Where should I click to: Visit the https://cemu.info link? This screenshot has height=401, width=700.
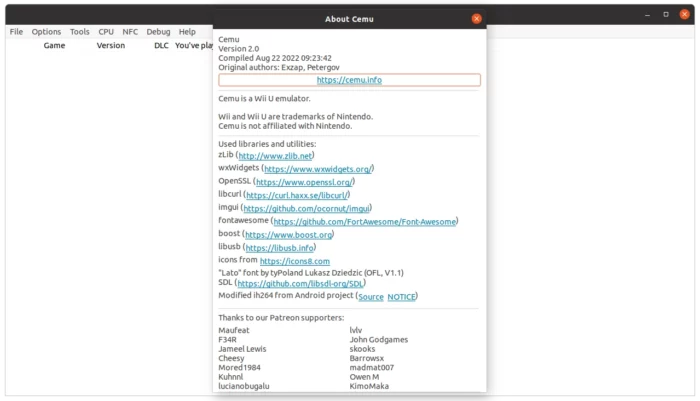point(349,80)
